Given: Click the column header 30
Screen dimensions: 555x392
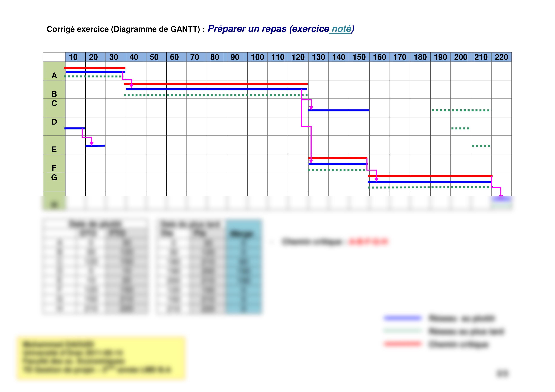Looking at the screenshot, I should (x=116, y=57).
